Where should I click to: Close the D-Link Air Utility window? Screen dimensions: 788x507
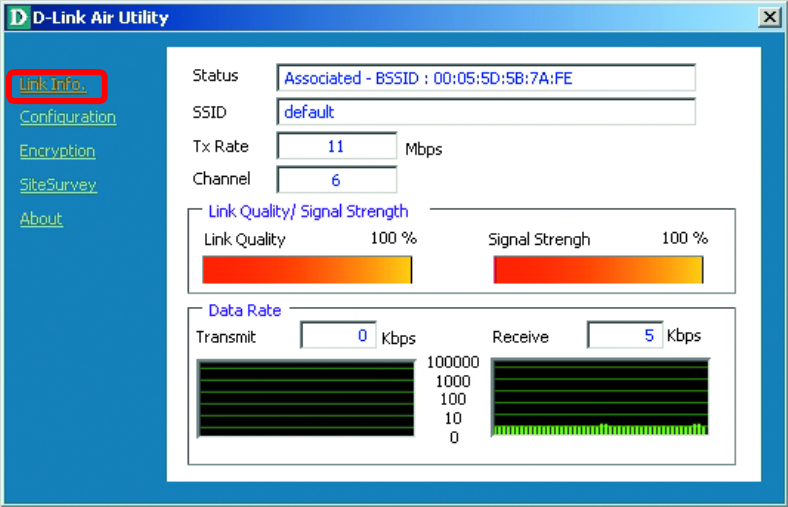click(769, 17)
